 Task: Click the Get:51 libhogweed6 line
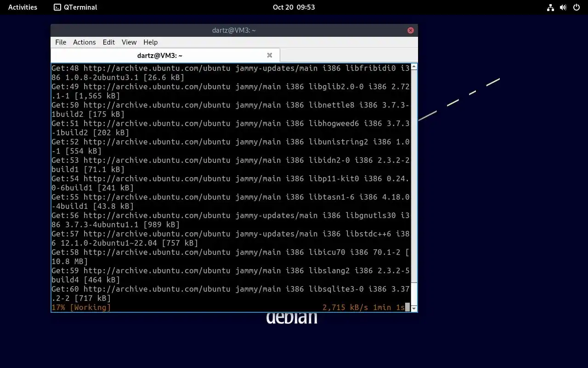pyautogui.click(x=230, y=128)
